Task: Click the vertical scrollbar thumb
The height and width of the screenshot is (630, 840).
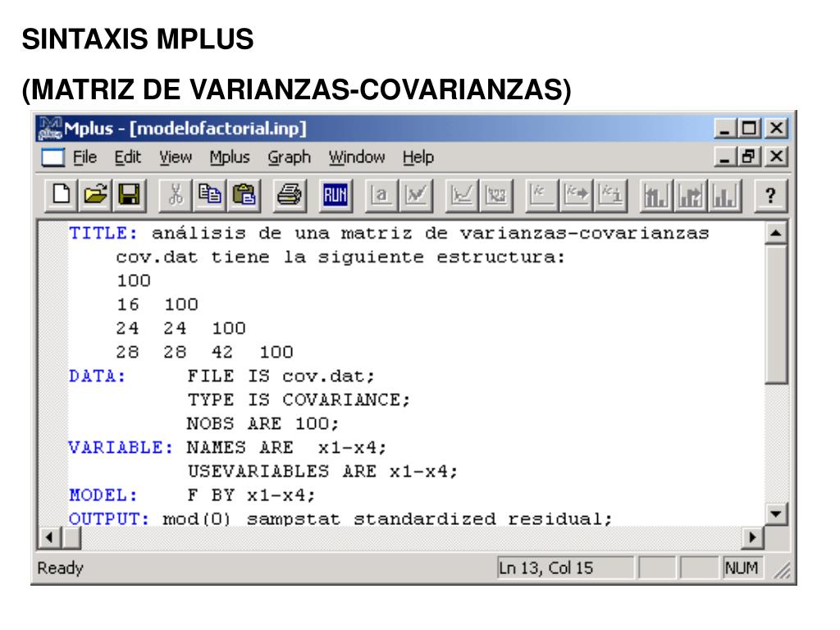Action: 776,314
